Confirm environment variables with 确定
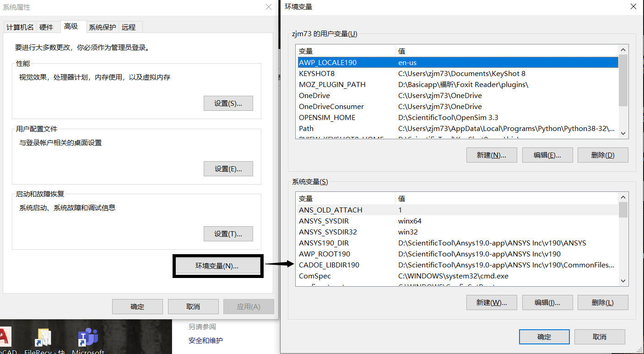The width and height of the screenshot is (644, 354). (x=544, y=337)
